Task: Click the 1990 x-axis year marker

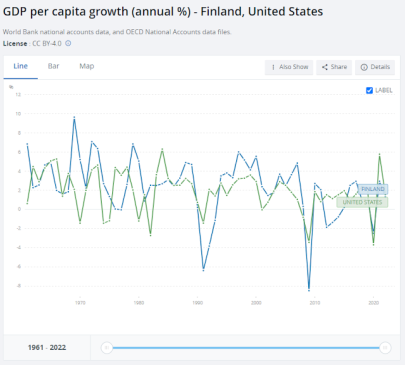Action: point(198,303)
